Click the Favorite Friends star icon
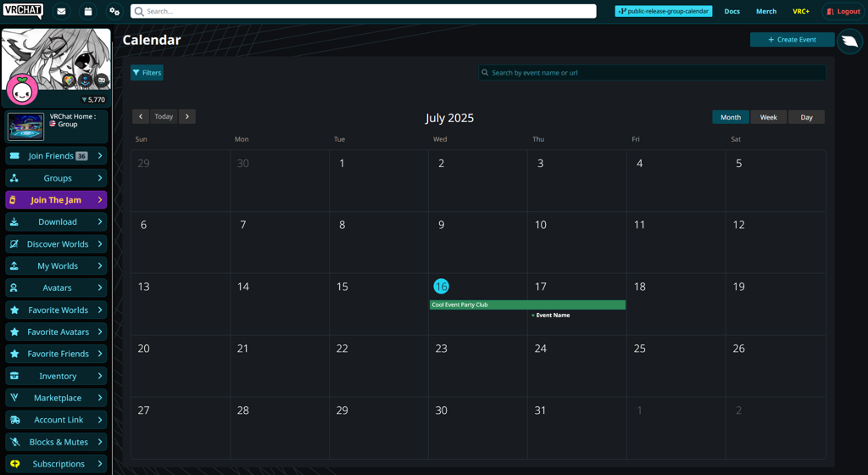Viewport: 868px width, 475px height. click(x=15, y=354)
